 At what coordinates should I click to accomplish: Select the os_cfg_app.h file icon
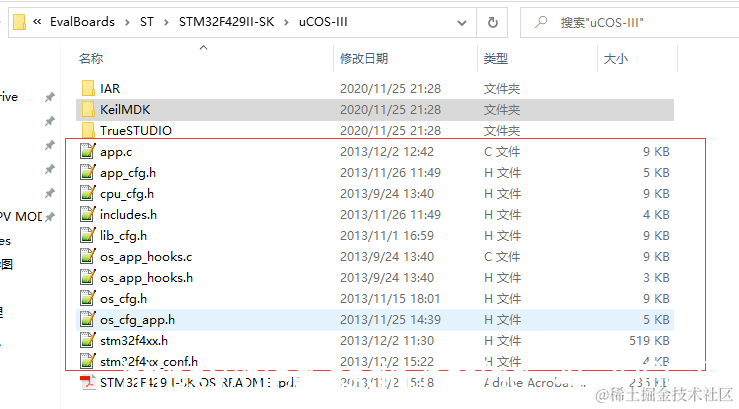coord(88,320)
